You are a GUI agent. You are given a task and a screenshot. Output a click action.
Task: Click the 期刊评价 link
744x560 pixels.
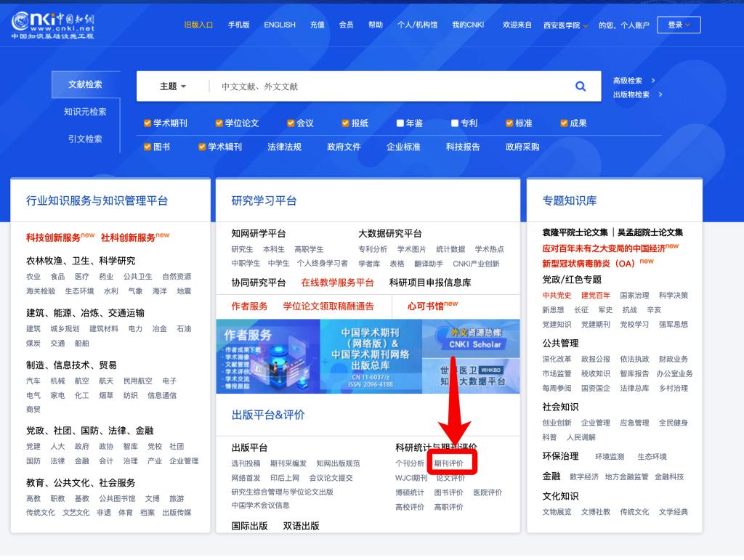pyautogui.click(x=448, y=463)
